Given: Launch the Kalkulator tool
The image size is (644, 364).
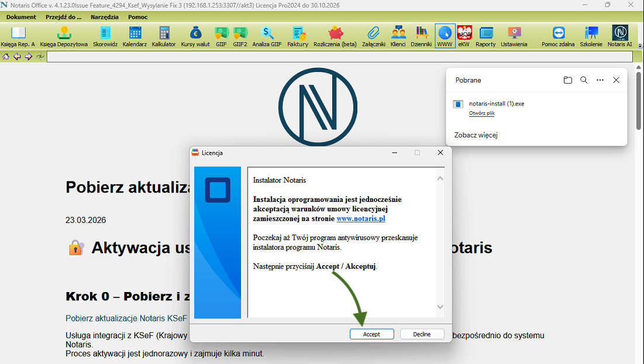Looking at the screenshot, I should coord(164,36).
